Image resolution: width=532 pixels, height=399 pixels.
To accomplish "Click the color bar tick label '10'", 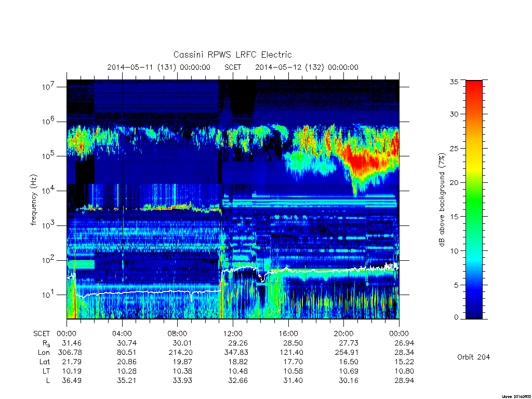I will pyautogui.click(x=454, y=251).
